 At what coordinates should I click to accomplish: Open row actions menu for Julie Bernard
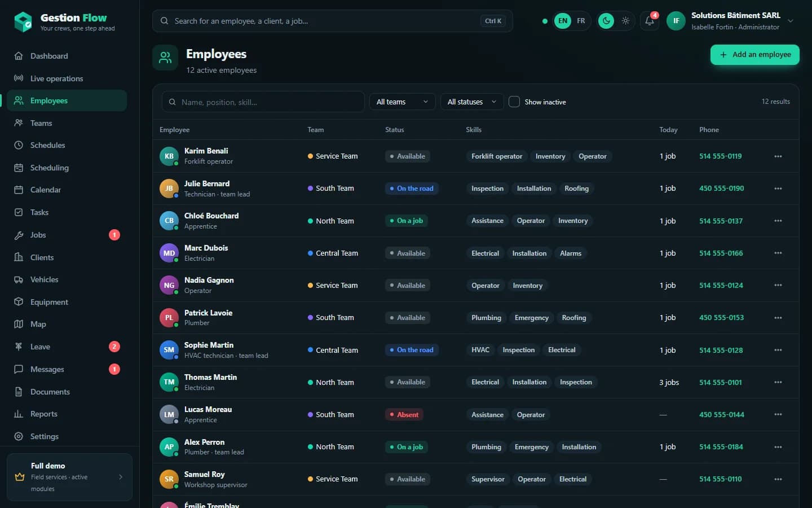778,189
